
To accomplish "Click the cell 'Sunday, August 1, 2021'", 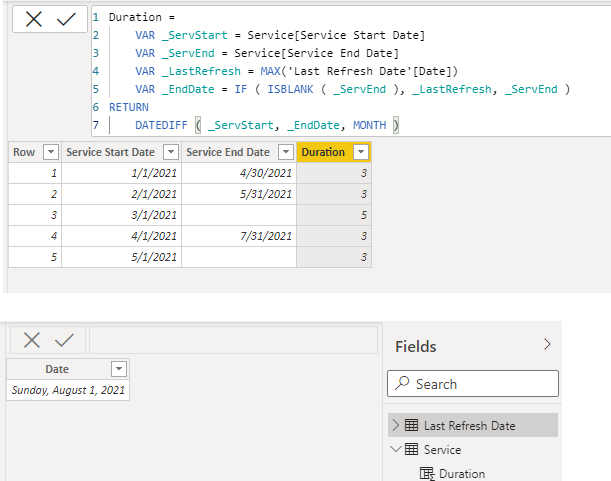I will click(68, 390).
